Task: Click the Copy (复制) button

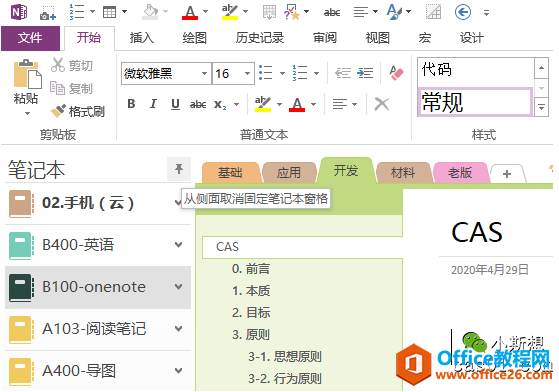Action: point(72,88)
